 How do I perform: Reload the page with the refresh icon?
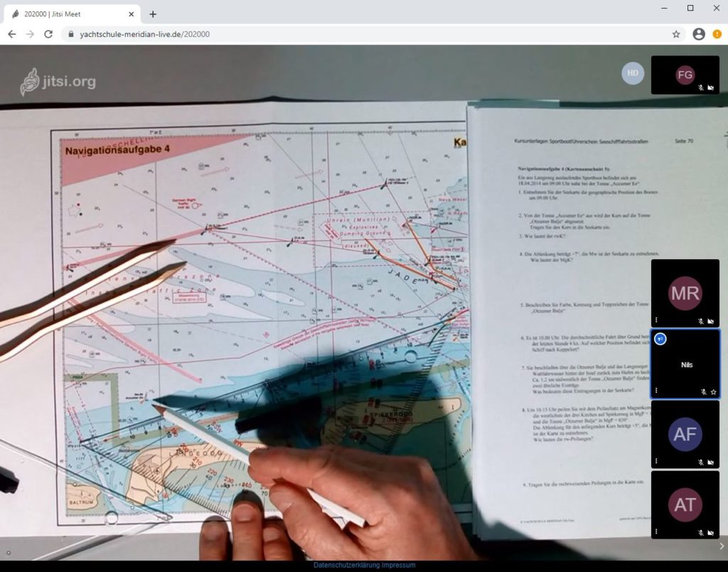pyautogui.click(x=48, y=34)
